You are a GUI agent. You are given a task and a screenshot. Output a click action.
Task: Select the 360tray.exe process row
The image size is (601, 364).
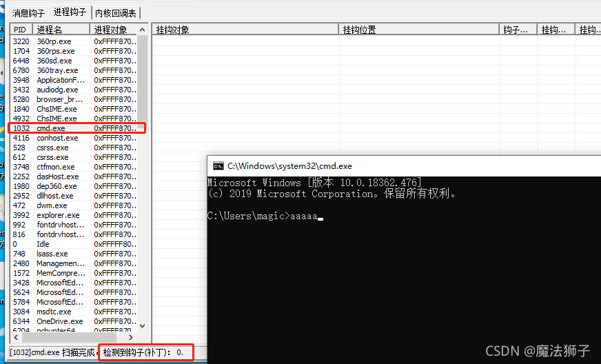74,70
